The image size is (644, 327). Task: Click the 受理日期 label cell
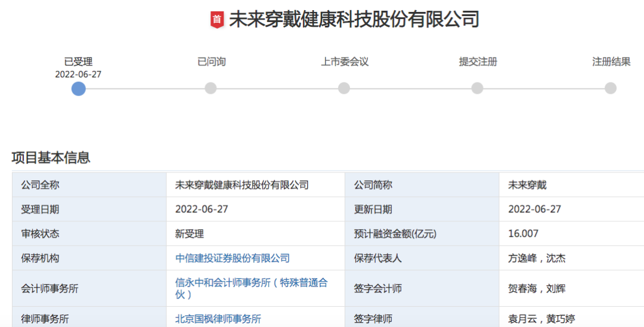(89, 209)
